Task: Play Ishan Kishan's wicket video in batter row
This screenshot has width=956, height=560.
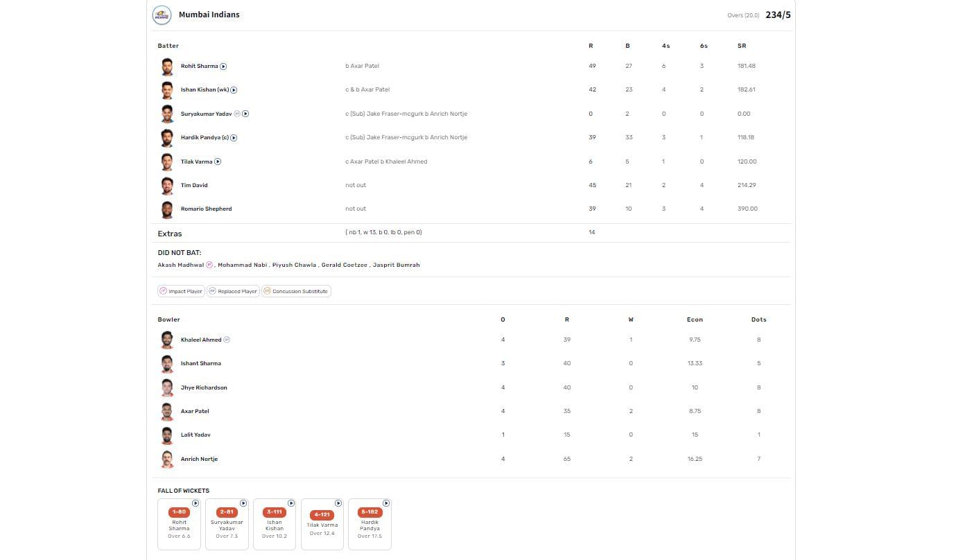Action: pos(234,90)
